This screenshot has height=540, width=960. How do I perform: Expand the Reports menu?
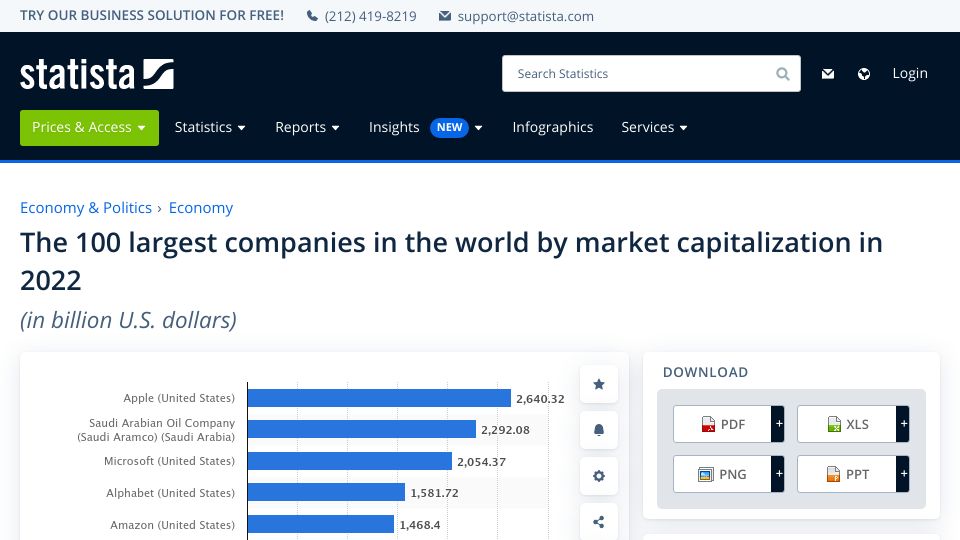307,127
